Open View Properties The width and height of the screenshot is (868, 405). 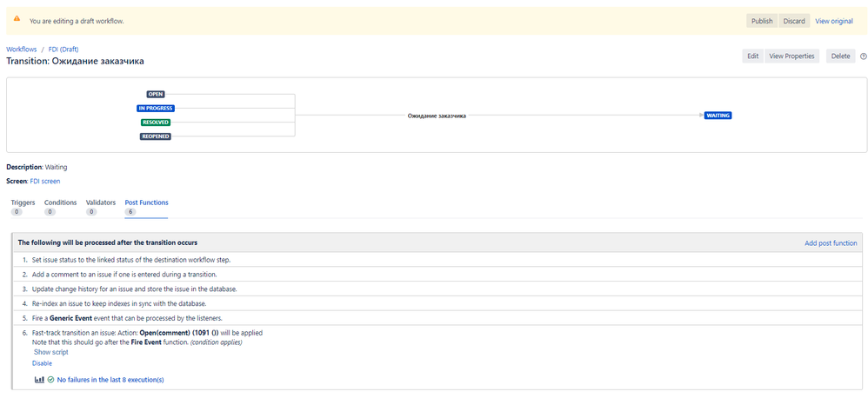point(791,56)
